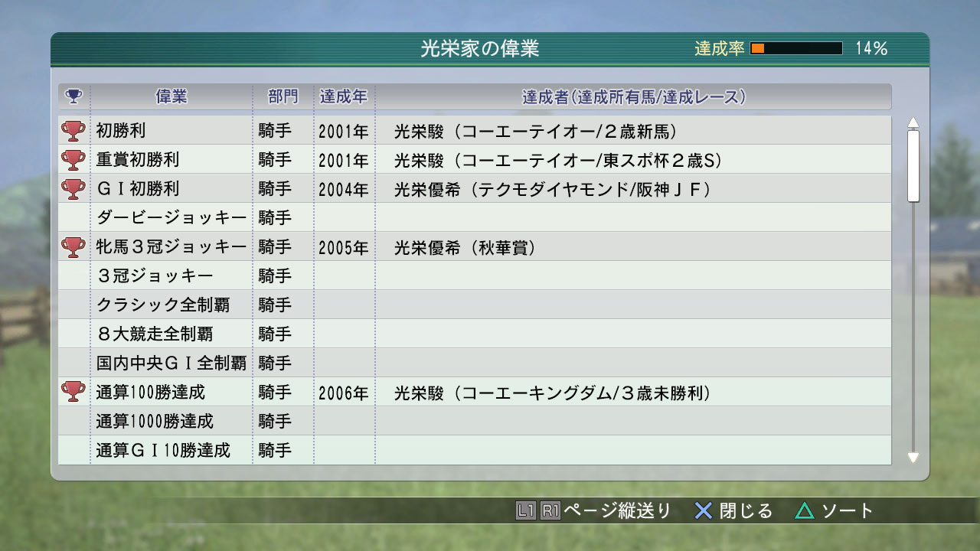
Task: Click the 14% completion value
Action: tap(871, 48)
